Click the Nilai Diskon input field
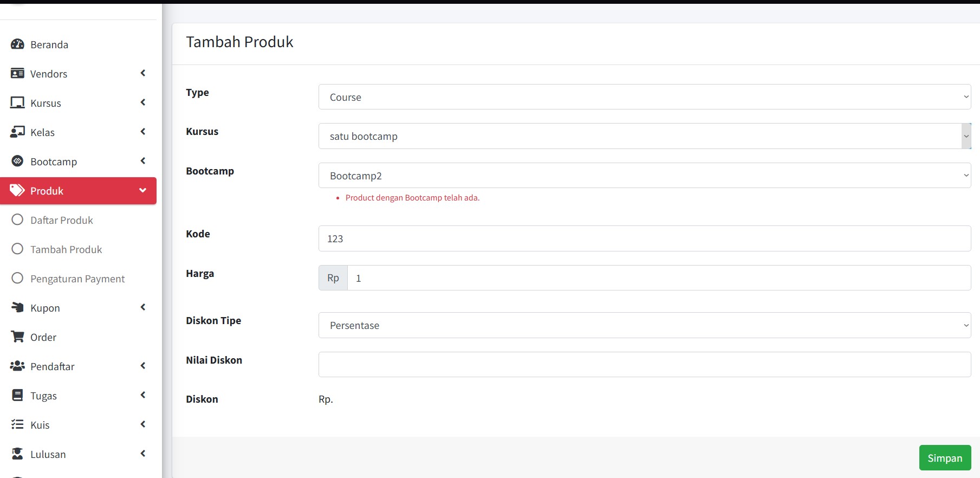Viewport: 980px width, 478px height. (644, 364)
